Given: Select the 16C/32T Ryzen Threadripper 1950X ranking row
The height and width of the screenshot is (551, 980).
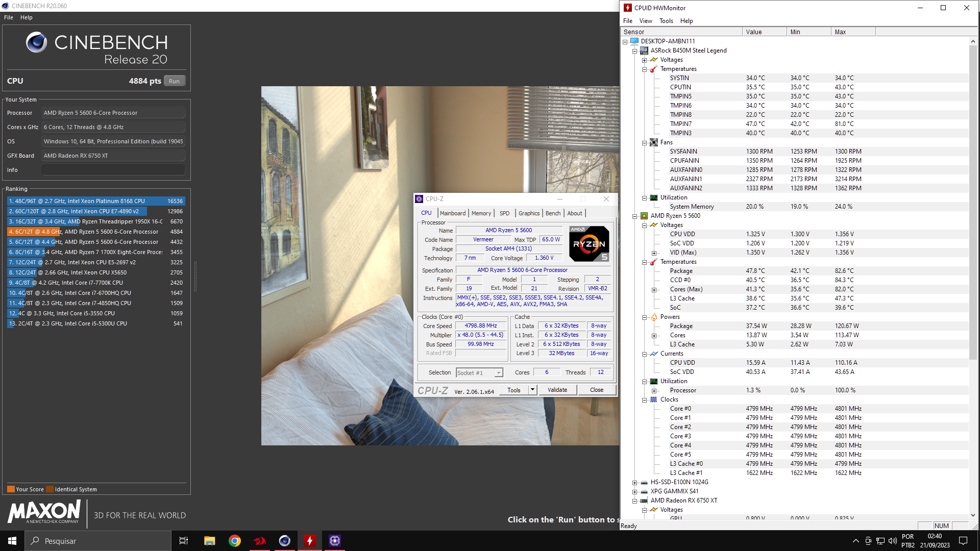Looking at the screenshot, I should tap(95, 221).
